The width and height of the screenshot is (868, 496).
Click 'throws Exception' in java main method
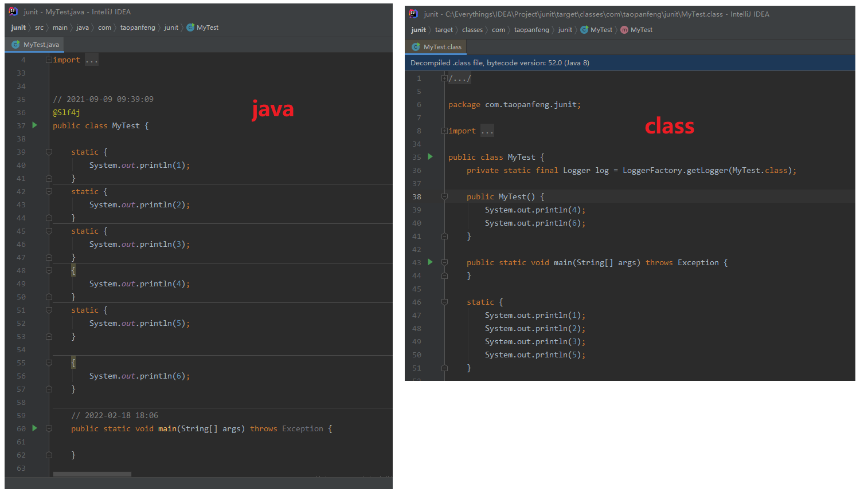(287, 428)
